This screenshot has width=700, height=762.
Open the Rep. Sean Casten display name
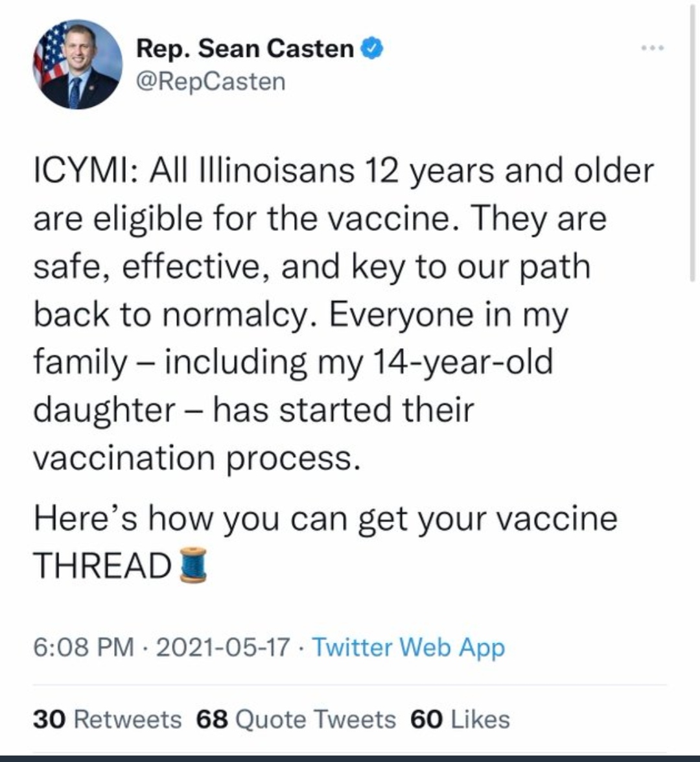point(245,49)
